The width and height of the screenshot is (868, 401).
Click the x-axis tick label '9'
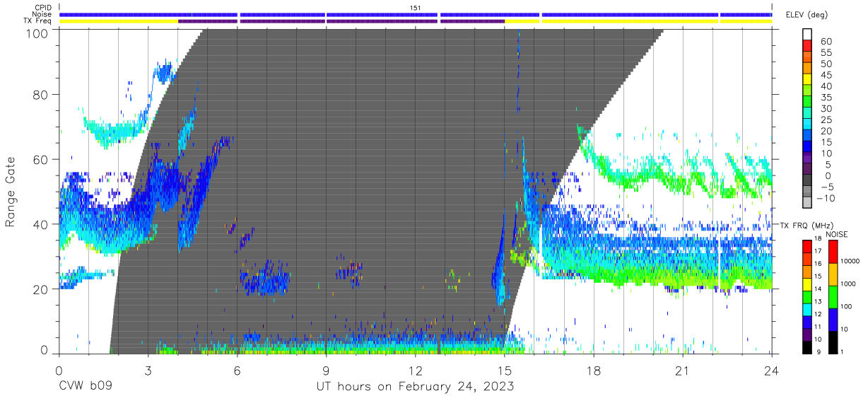[326, 370]
